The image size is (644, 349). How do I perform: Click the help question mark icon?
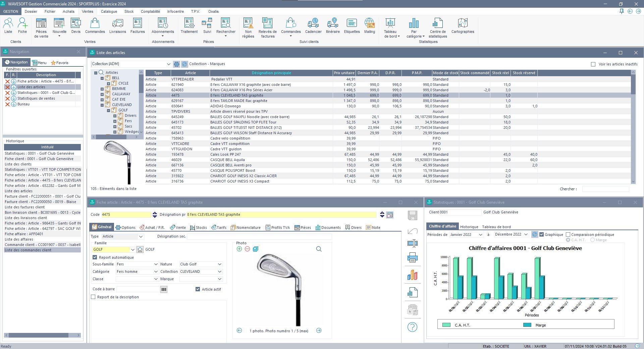pos(412,327)
